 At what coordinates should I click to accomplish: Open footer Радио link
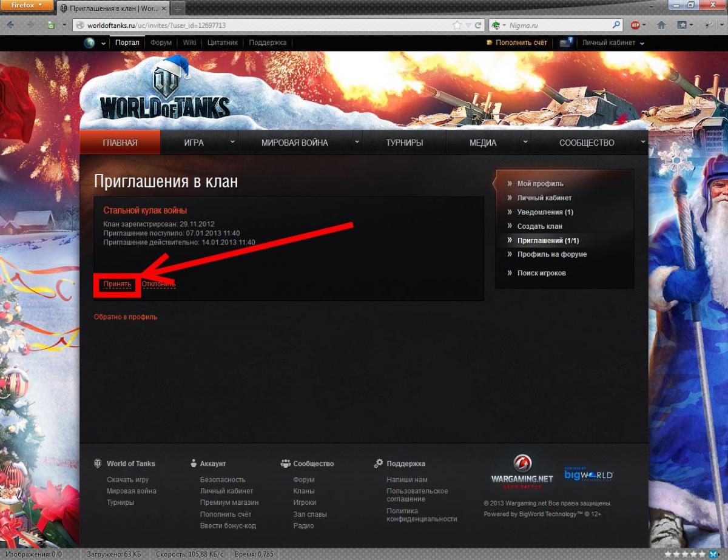(x=303, y=525)
